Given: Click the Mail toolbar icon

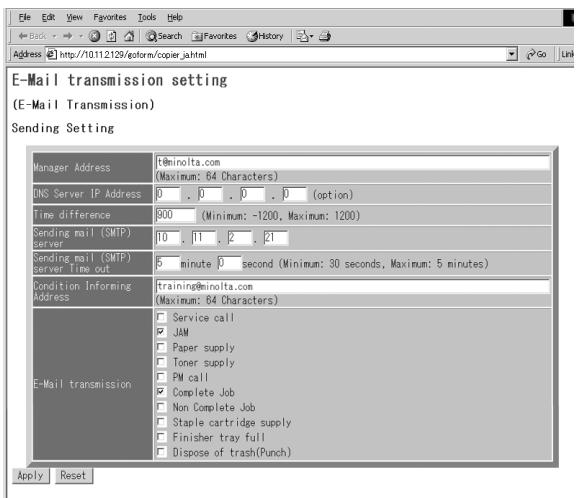Looking at the screenshot, I should [x=302, y=36].
